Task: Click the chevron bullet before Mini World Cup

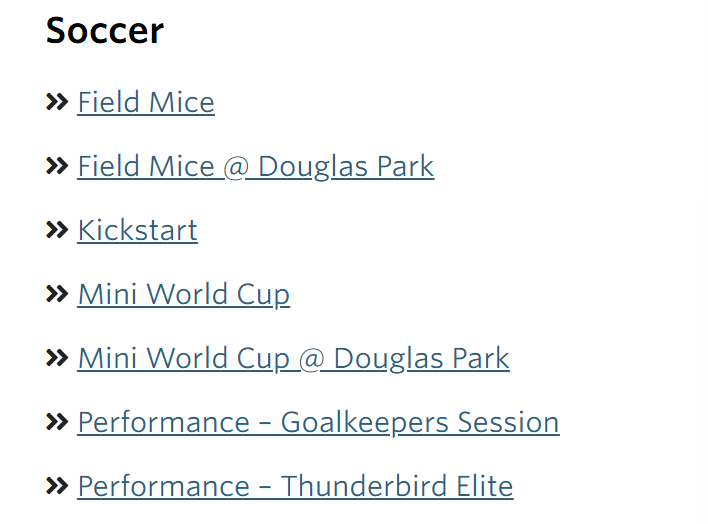Action: pyautogui.click(x=57, y=294)
